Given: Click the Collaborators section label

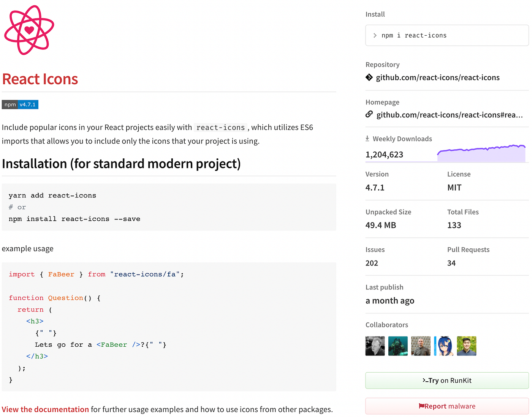Looking at the screenshot, I should (x=387, y=325).
